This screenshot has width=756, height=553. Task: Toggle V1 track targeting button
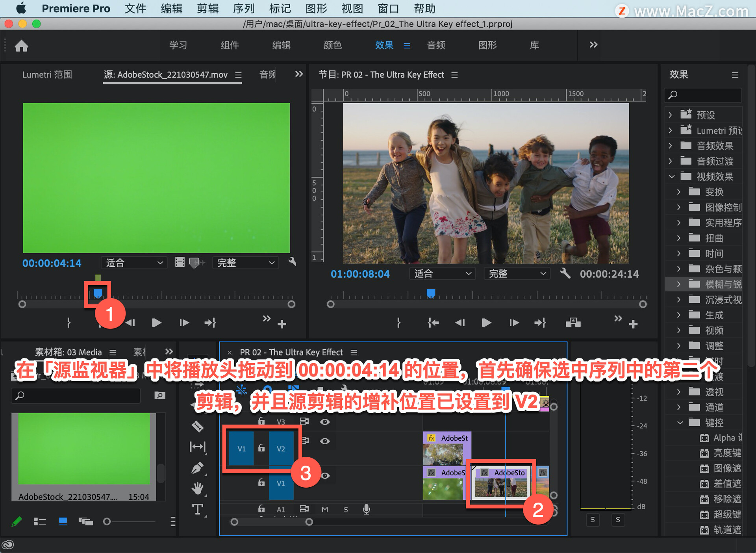tap(281, 483)
